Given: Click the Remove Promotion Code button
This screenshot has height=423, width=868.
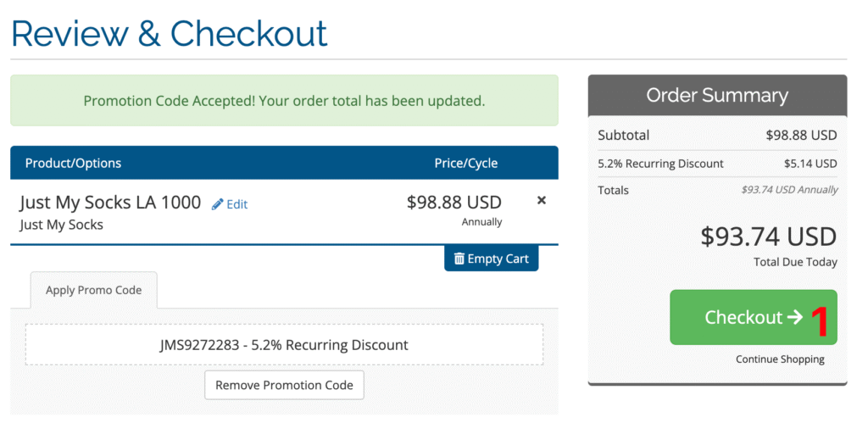Looking at the screenshot, I should click(x=284, y=385).
